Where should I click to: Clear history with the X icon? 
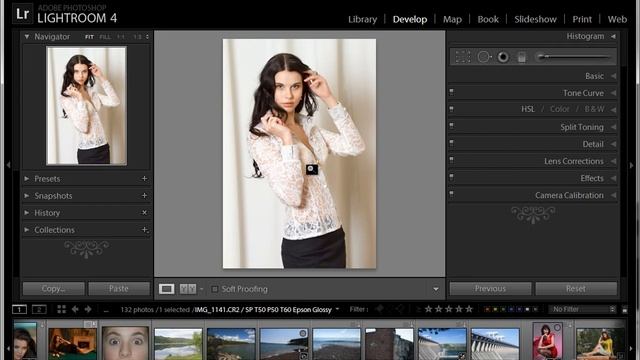144,213
